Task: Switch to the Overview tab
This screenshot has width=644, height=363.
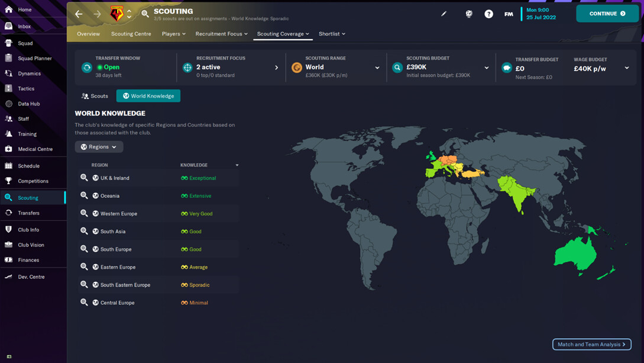Action: pos(88,34)
